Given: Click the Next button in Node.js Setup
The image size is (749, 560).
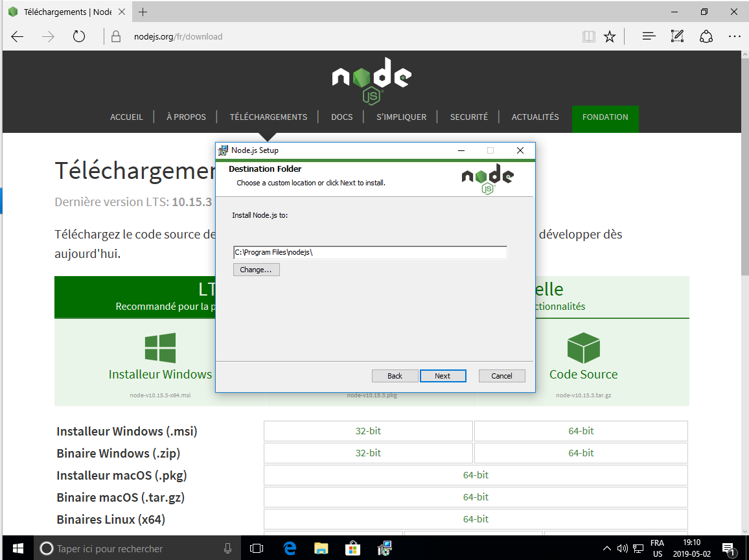Looking at the screenshot, I should pyautogui.click(x=443, y=376).
